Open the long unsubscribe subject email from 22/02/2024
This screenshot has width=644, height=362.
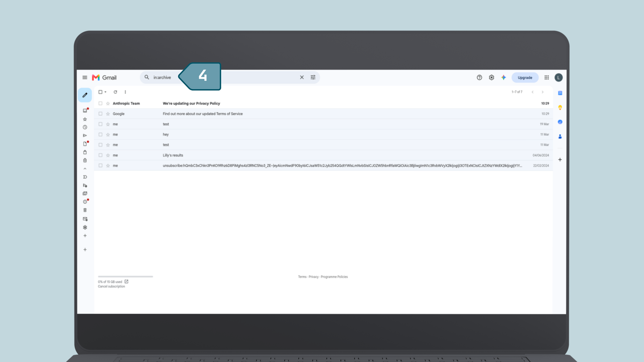(342, 165)
